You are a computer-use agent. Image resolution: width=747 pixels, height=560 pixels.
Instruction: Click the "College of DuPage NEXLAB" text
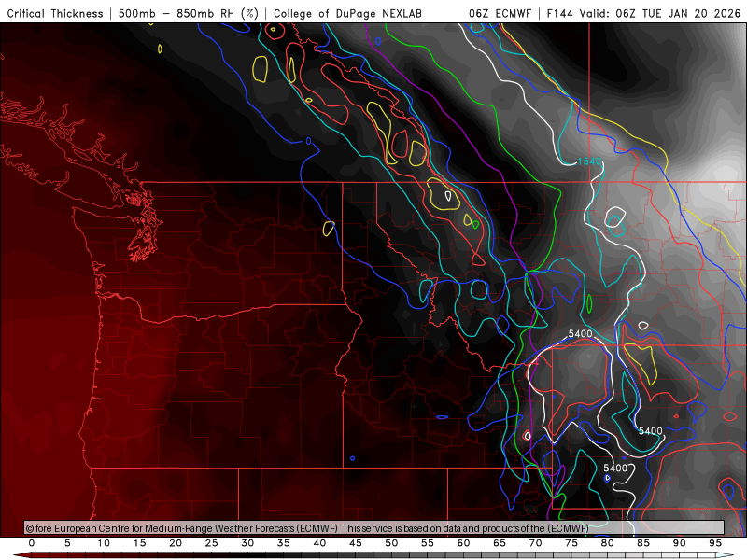click(x=347, y=14)
